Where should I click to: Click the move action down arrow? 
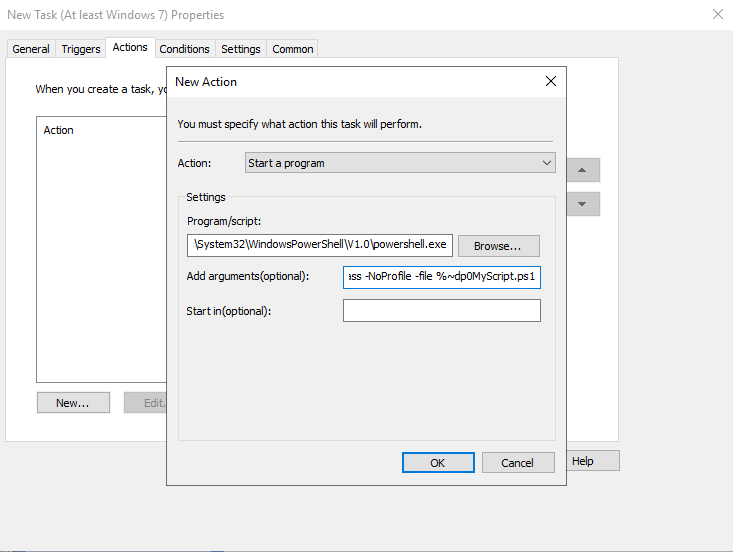click(x=582, y=204)
